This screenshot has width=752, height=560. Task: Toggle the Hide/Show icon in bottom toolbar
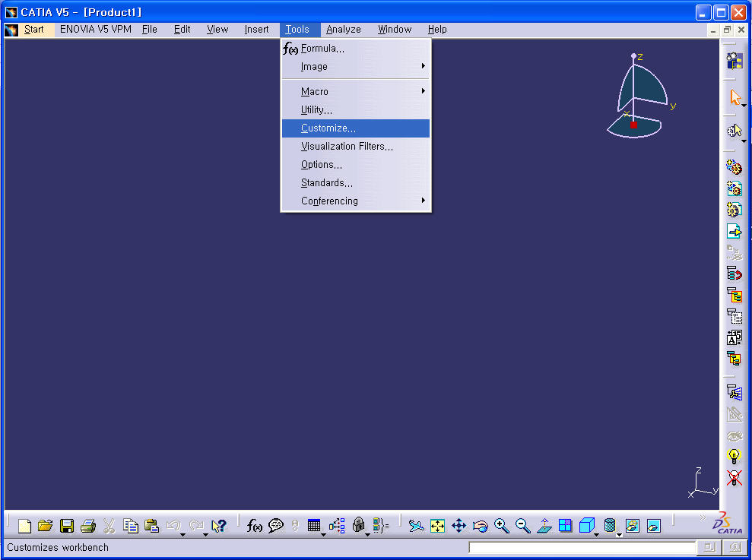(632, 526)
